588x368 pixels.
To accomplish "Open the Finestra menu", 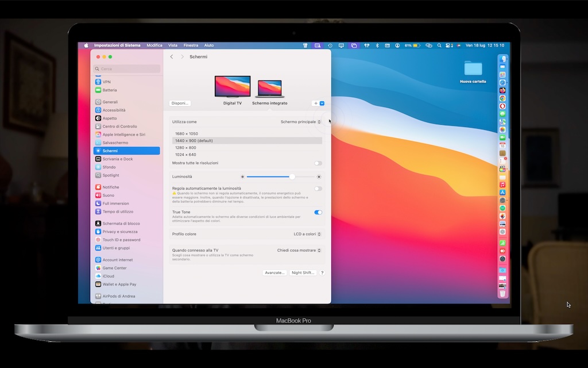I will [x=191, y=45].
